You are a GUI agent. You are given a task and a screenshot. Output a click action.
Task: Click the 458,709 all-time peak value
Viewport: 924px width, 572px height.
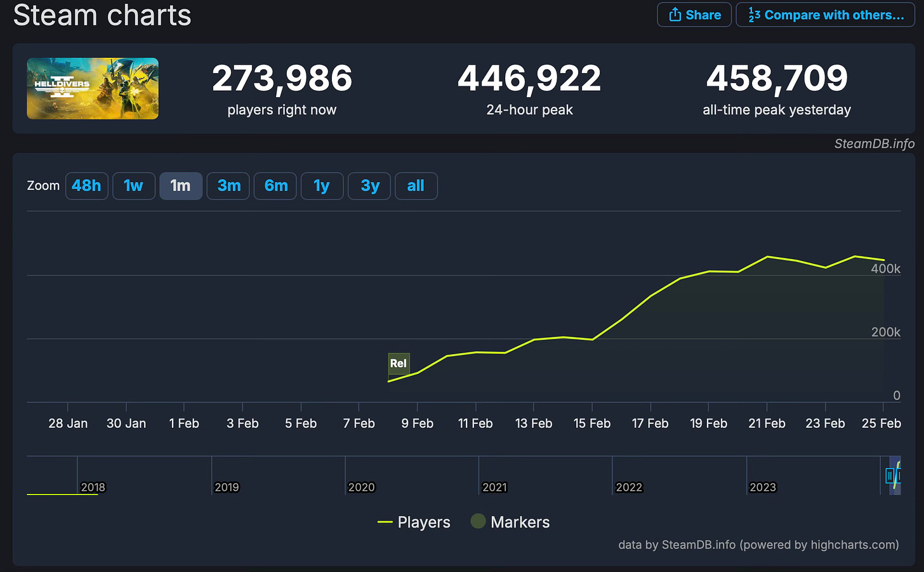pyautogui.click(x=777, y=79)
